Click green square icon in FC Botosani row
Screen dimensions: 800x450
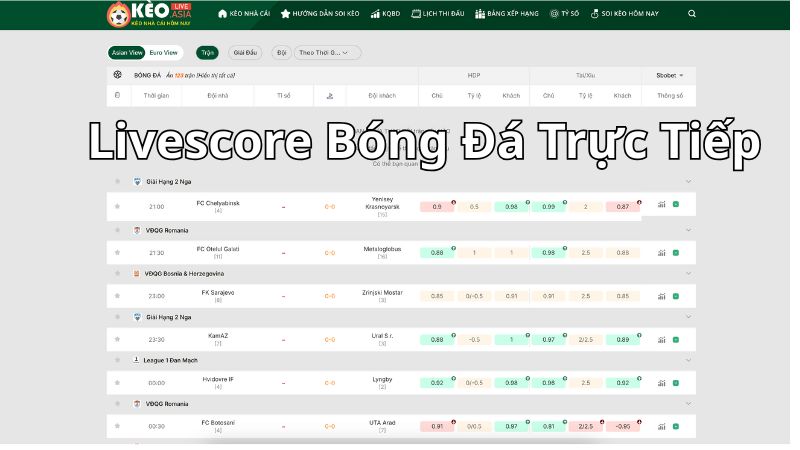(676, 427)
